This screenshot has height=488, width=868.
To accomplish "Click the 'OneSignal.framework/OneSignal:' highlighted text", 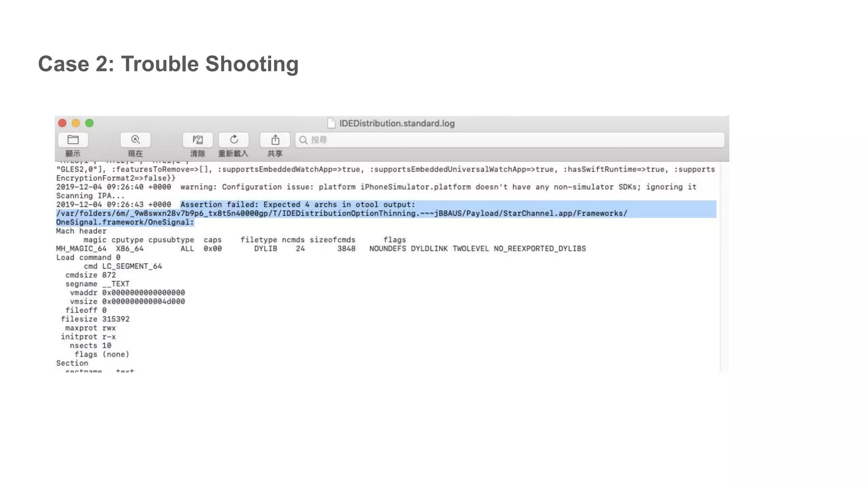I will [x=125, y=222].
